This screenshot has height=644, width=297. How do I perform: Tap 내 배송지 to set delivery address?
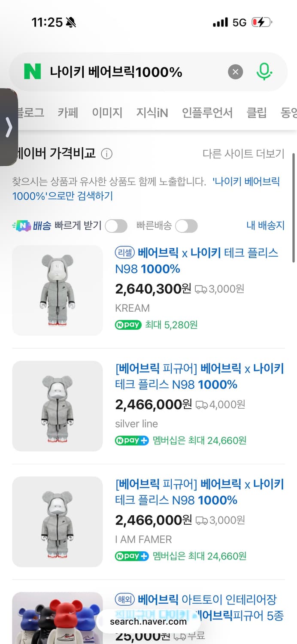(265, 225)
